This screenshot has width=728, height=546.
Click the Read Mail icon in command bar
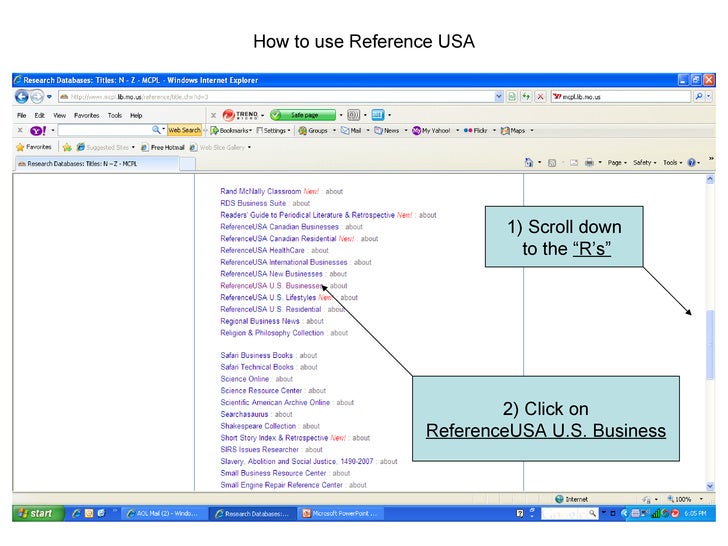[x=574, y=163]
